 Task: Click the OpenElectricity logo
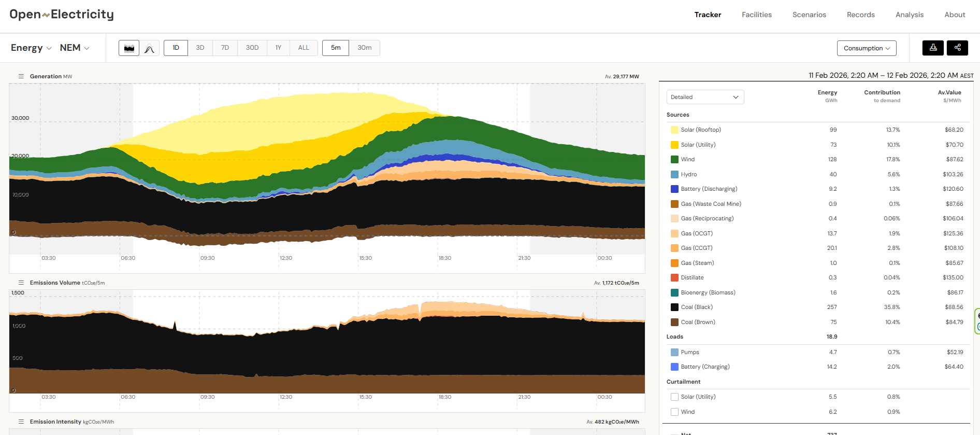coord(62,15)
